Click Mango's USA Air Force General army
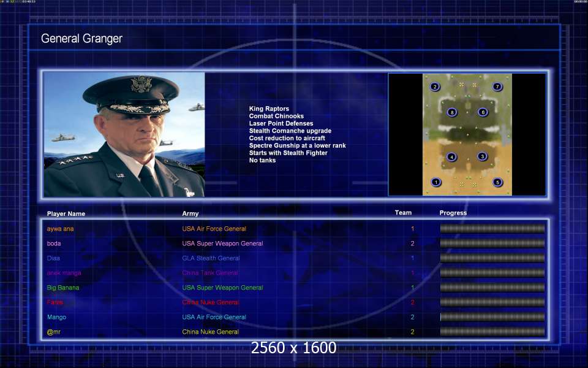The width and height of the screenshot is (588, 368). click(x=214, y=317)
